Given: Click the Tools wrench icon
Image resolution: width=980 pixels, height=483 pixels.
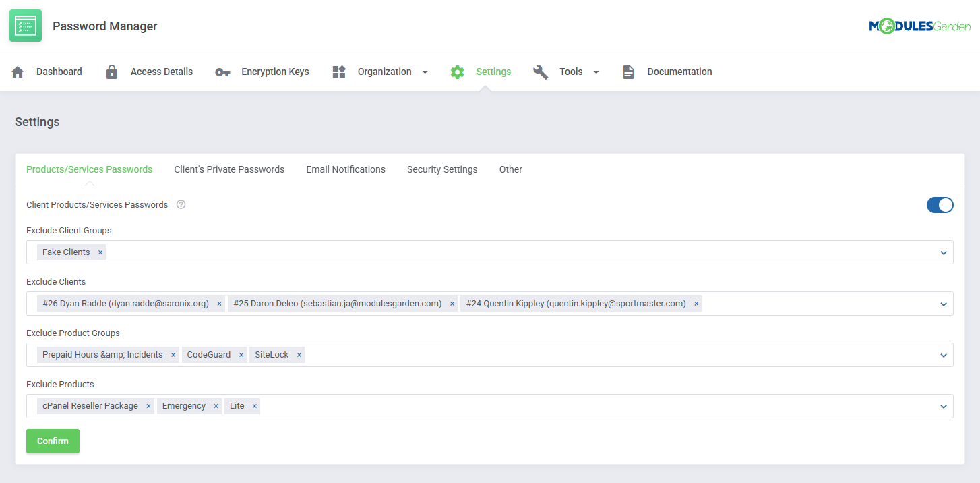Looking at the screenshot, I should tap(541, 72).
